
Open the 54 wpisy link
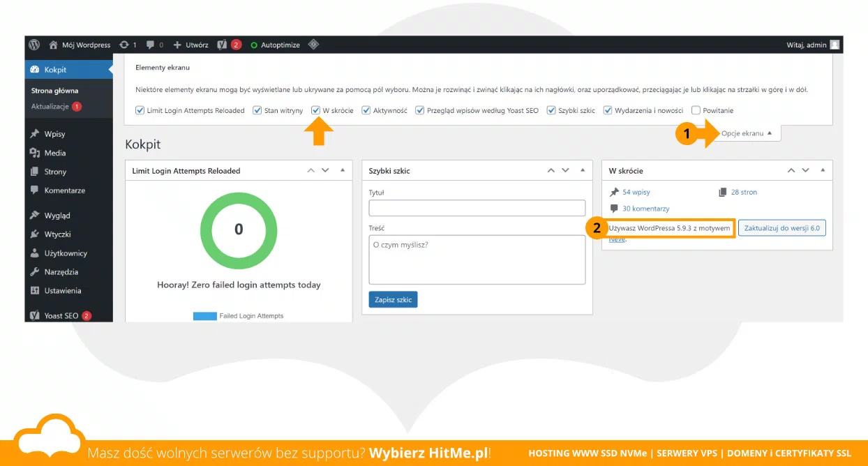point(636,192)
